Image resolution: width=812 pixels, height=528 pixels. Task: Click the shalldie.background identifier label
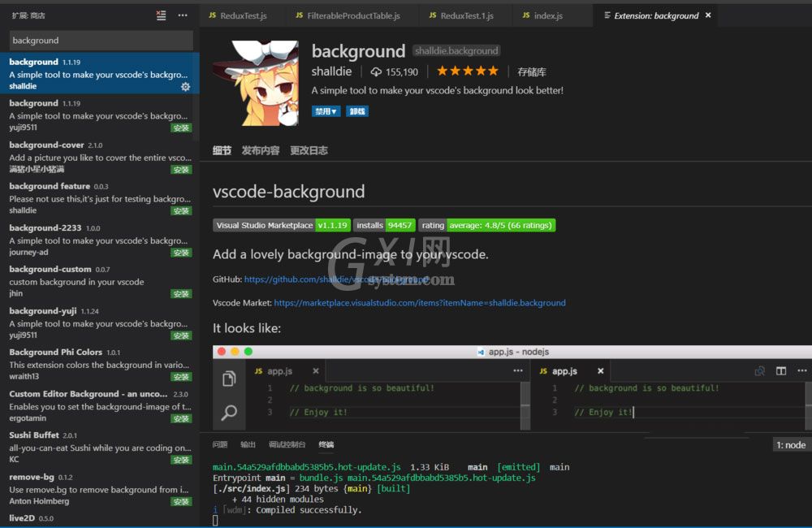coord(456,51)
